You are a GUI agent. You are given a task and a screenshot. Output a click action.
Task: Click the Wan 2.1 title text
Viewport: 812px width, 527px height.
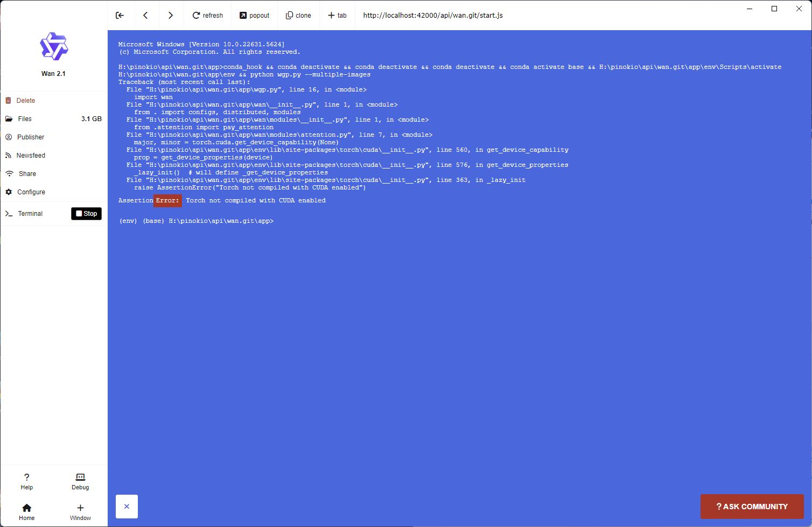[53, 74]
